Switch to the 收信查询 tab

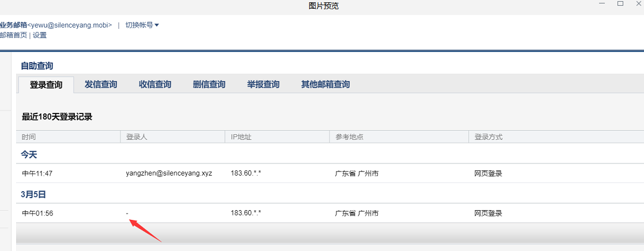[x=155, y=85]
